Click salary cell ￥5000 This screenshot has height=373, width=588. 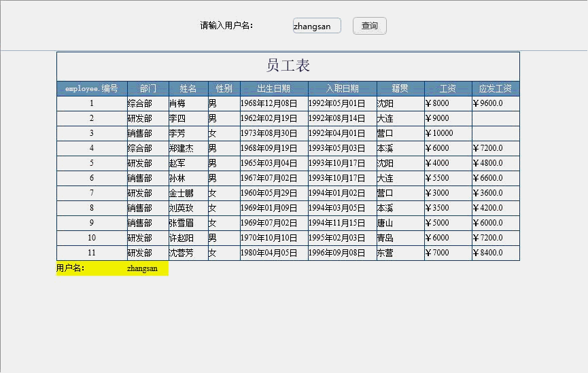click(448, 223)
